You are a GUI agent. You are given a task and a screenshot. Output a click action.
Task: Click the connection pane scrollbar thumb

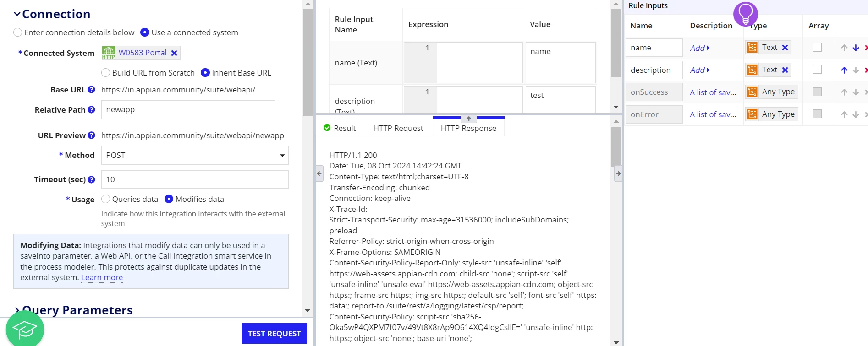308,62
